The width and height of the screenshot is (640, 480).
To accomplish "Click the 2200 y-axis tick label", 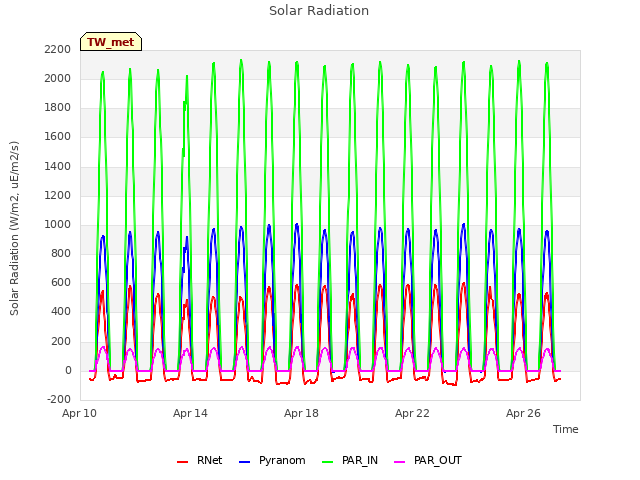I will pyautogui.click(x=58, y=49).
